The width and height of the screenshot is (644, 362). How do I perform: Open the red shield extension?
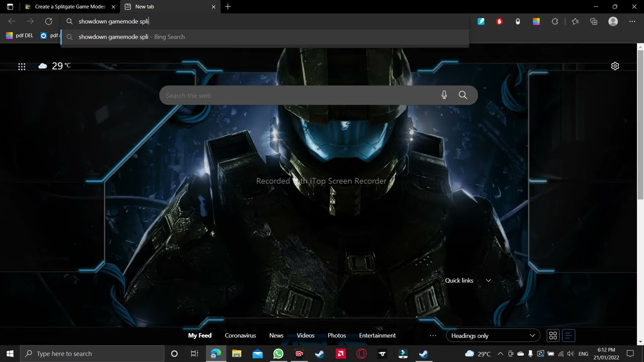tap(499, 21)
